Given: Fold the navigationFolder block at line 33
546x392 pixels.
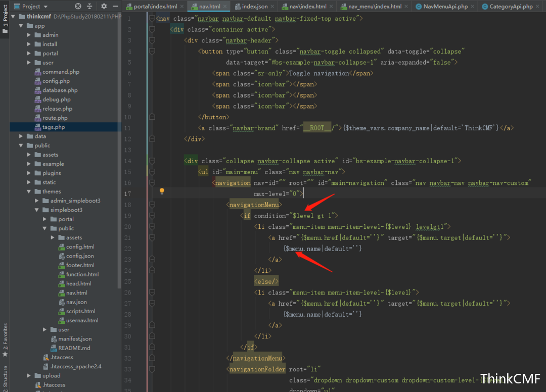Looking at the screenshot, I should [152, 369].
